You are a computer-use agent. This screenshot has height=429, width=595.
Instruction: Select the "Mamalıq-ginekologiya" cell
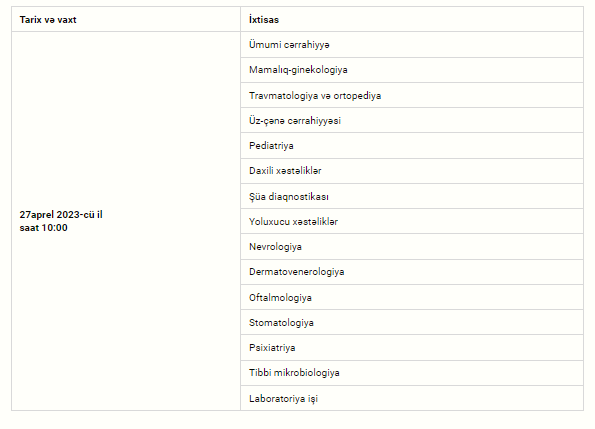click(x=412, y=70)
